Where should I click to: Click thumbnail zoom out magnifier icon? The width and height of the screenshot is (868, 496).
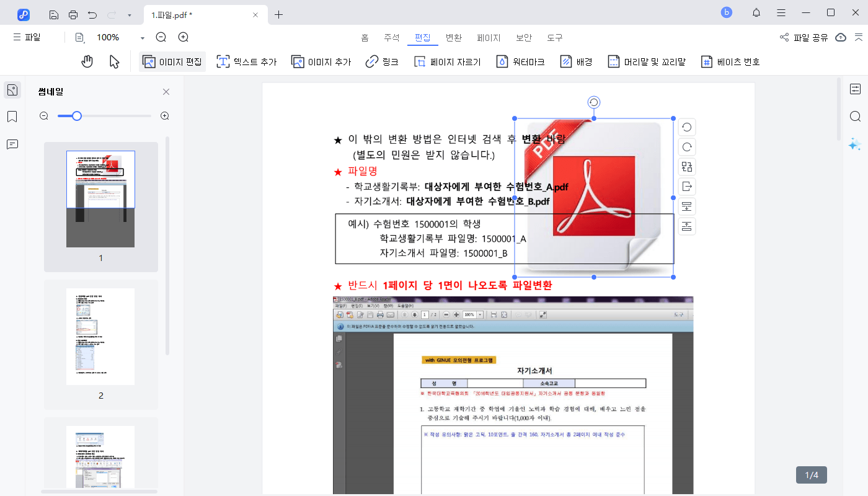(x=44, y=116)
